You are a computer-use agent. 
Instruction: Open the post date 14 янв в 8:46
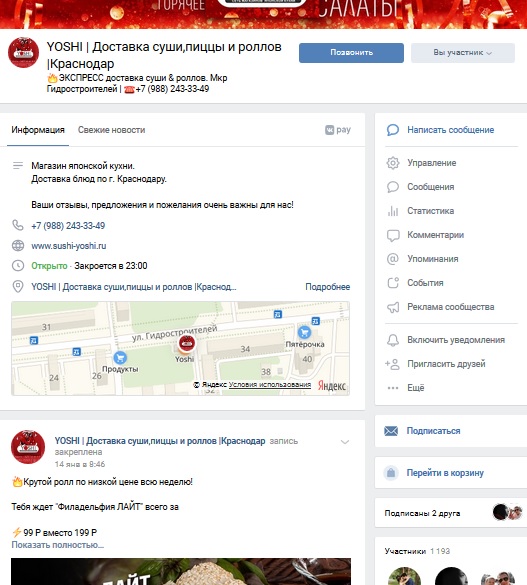click(80, 464)
